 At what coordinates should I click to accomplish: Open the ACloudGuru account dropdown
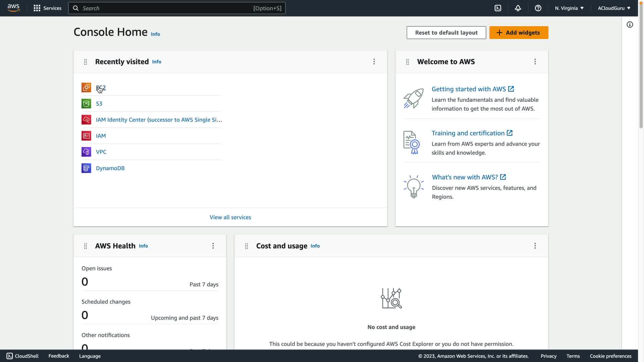click(614, 8)
